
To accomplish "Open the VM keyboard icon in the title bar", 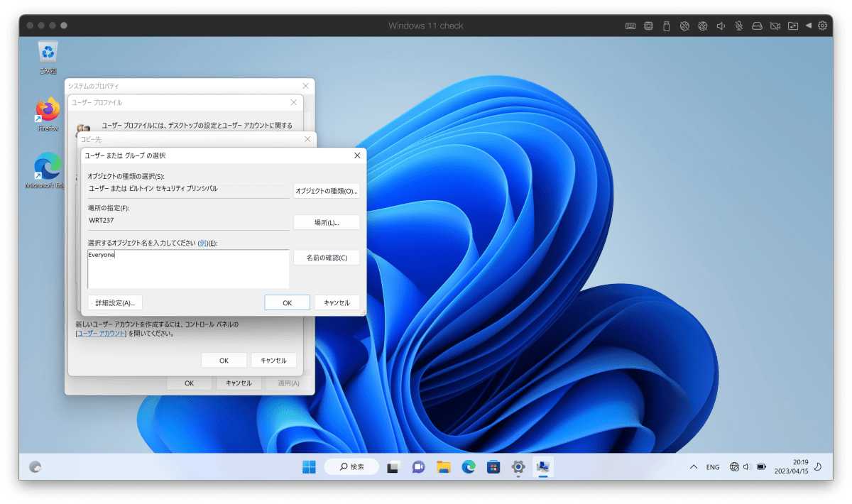I will [x=630, y=26].
